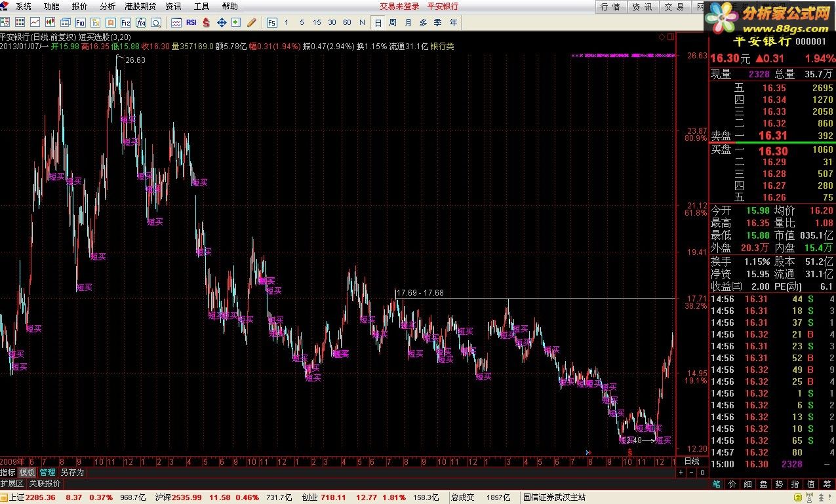Switch to monthly 月 period
This screenshot has width=836, height=504.
coord(408,22)
